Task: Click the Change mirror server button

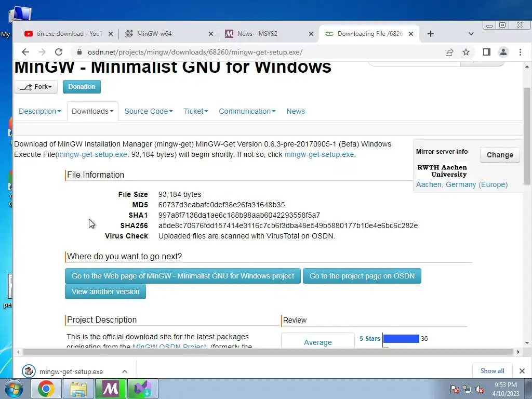Action: click(500, 155)
